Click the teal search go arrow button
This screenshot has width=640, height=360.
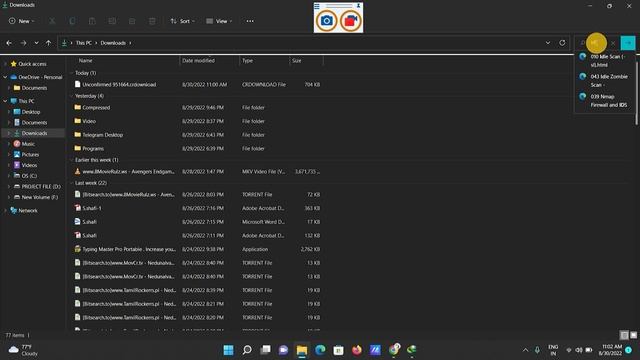tap(628, 43)
